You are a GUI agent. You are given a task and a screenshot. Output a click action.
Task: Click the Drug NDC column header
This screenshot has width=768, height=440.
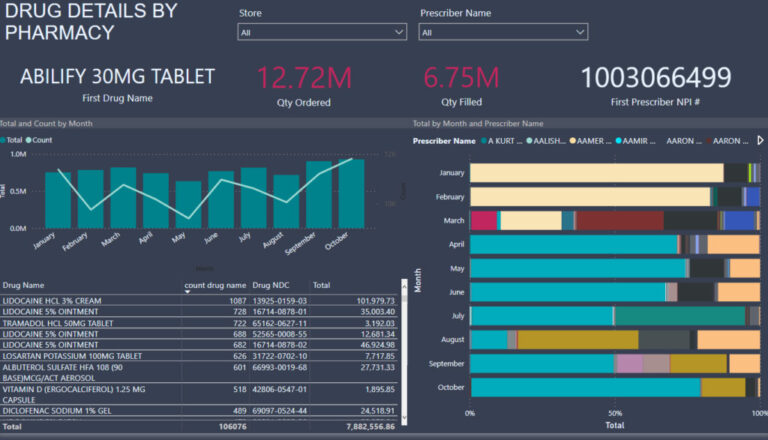pyautogui.click(x=270, y=285)
